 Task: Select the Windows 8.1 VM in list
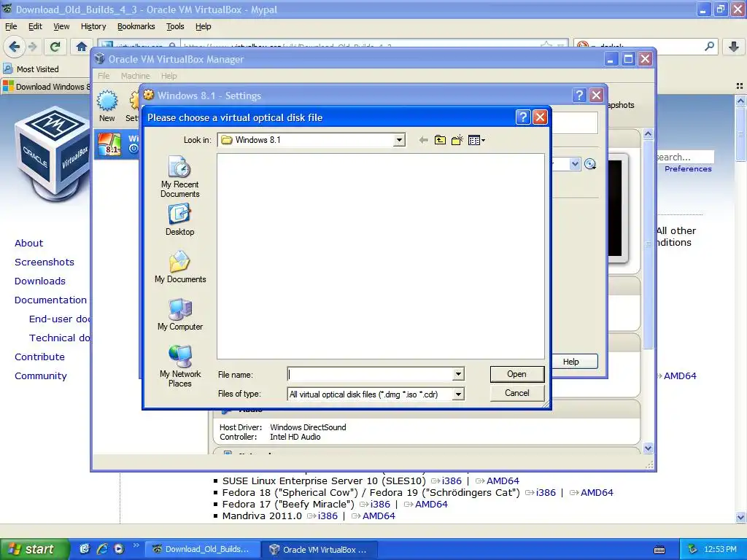coord(117,144)
